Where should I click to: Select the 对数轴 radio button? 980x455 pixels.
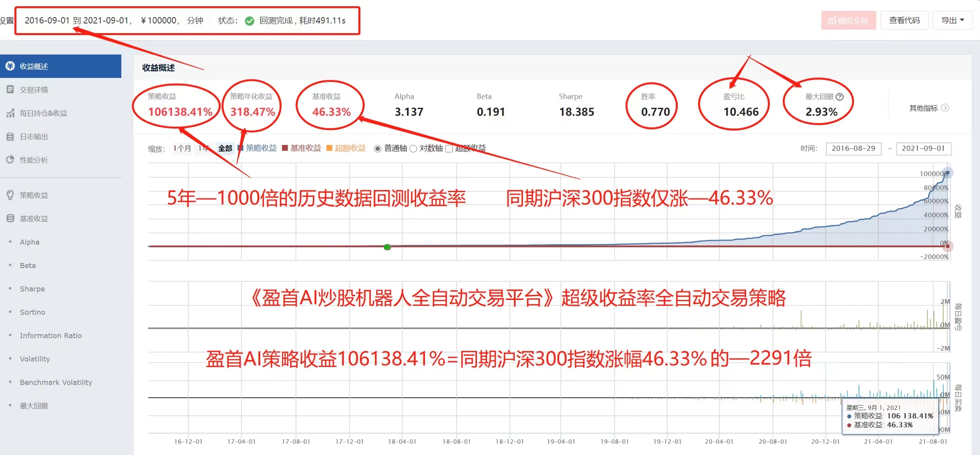(413, 148)
